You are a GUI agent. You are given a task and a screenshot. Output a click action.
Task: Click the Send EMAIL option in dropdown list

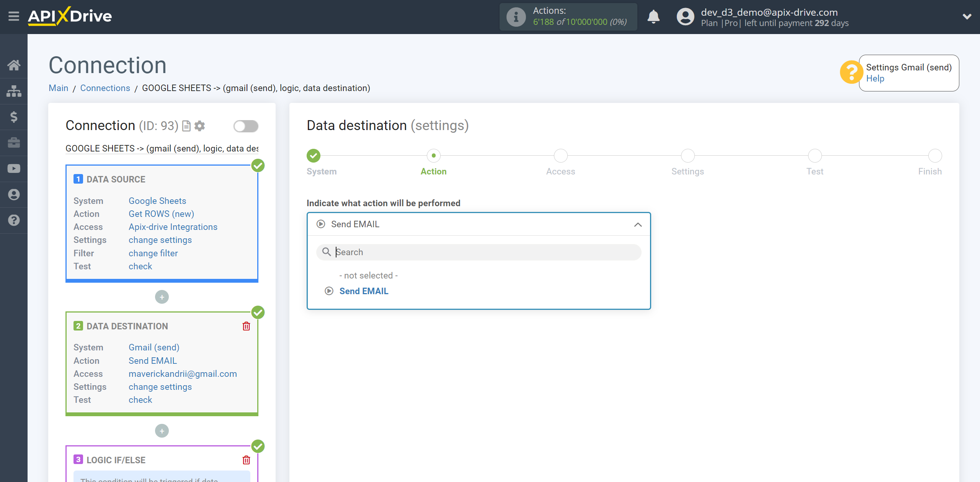364,291
